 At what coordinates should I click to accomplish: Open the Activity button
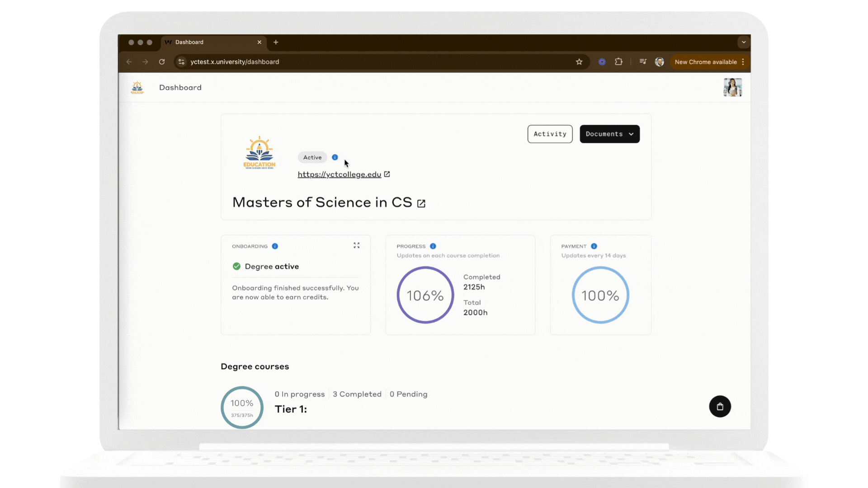pyautogui.click(x=550, y=134)
